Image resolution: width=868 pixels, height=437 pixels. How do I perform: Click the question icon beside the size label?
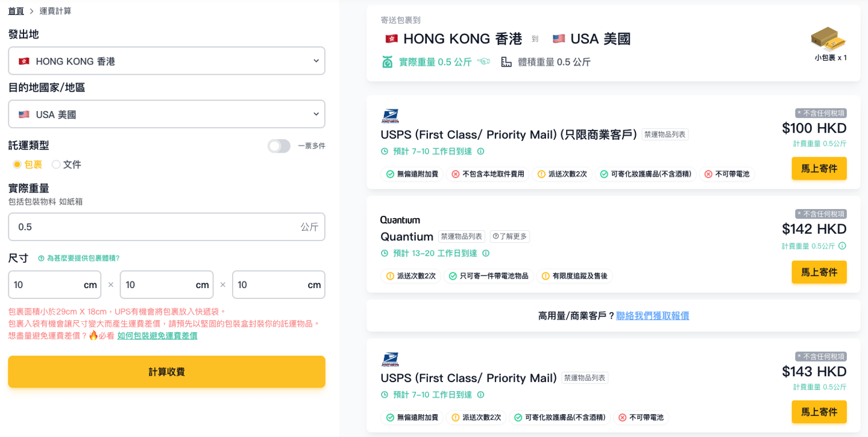(41, 259)
